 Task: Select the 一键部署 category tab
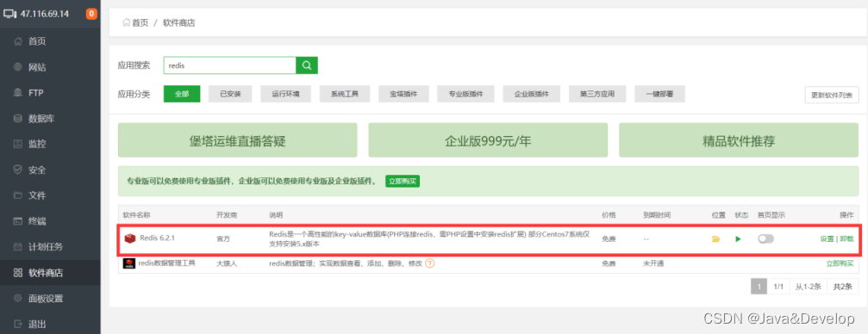point(660,94)
